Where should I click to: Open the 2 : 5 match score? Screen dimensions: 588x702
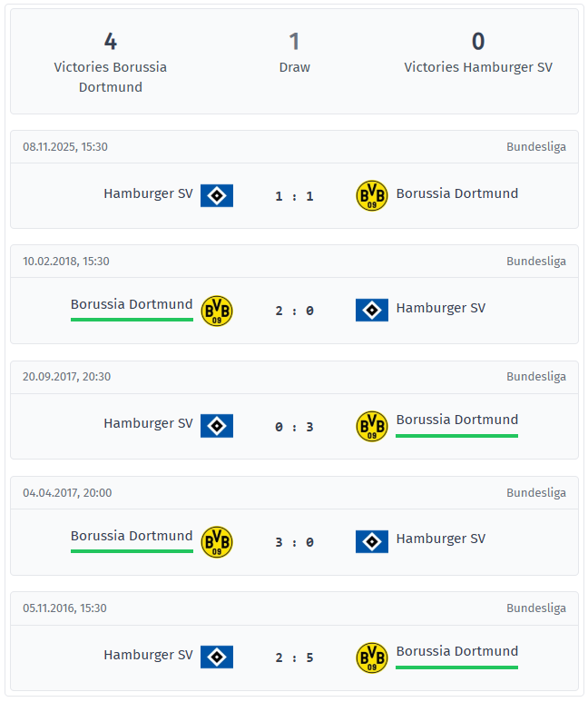[x=294, y=658]
